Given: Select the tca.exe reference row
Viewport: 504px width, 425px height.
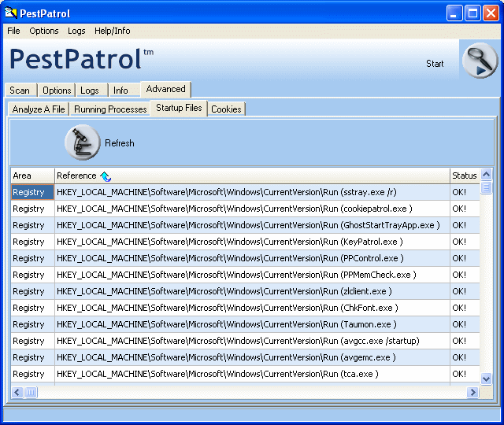Looking at the screenshot, I should pyautogui.click(x=252, y=374).
